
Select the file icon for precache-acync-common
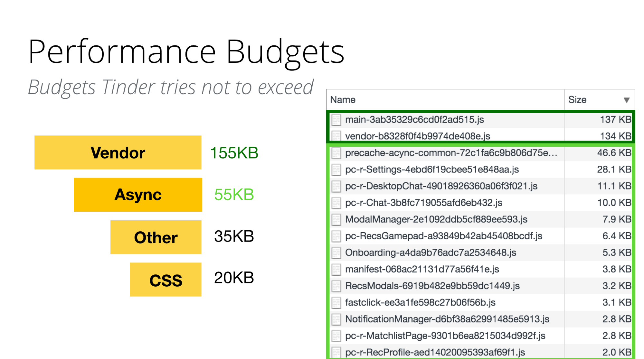pos(336,153)
